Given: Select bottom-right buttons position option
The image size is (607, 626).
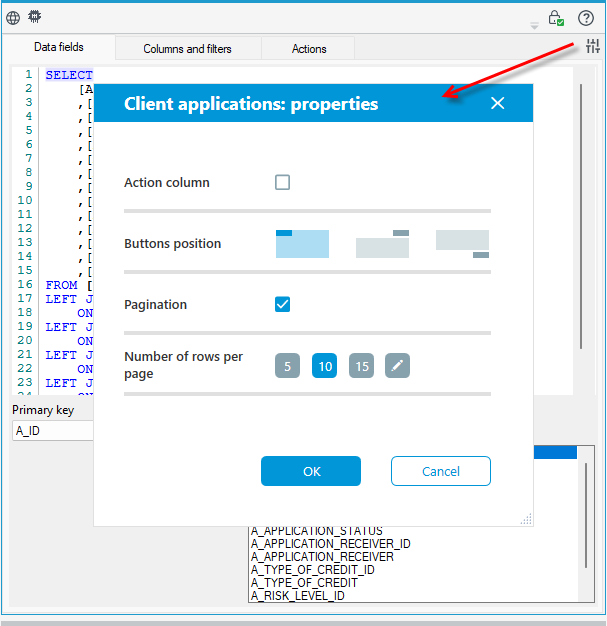Looking at the screenshot, I should point(462,244).
